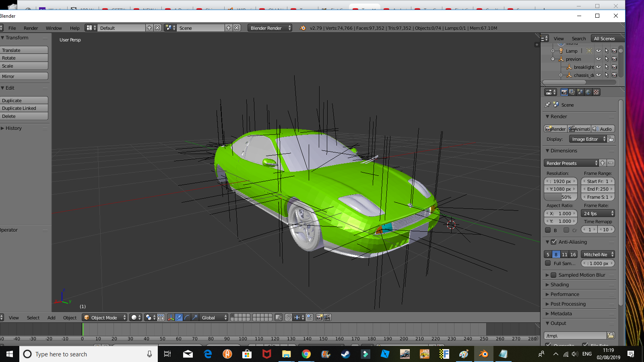The height and width of the screenshot is (362, 644).
Task: Click the rotate manipulator arc icon
Action: point(187,317)
